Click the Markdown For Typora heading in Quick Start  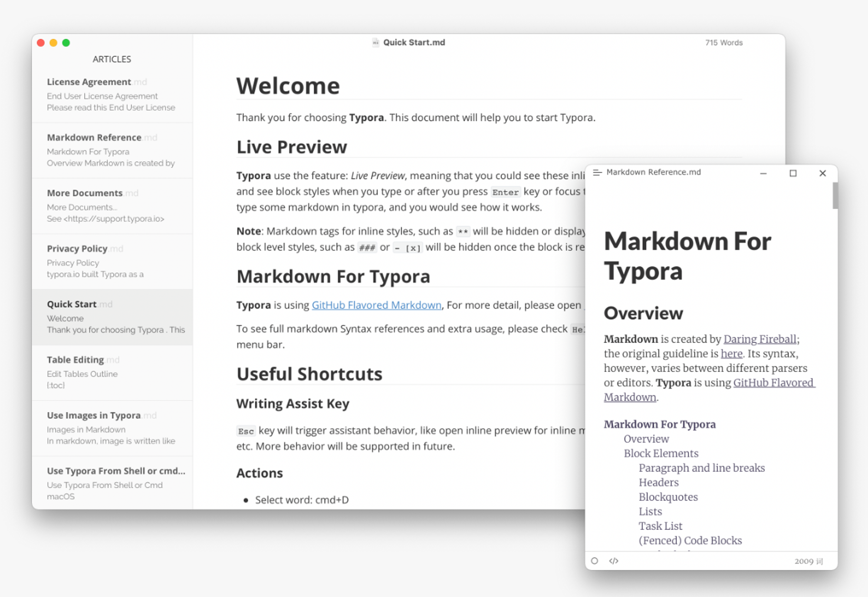333,276
